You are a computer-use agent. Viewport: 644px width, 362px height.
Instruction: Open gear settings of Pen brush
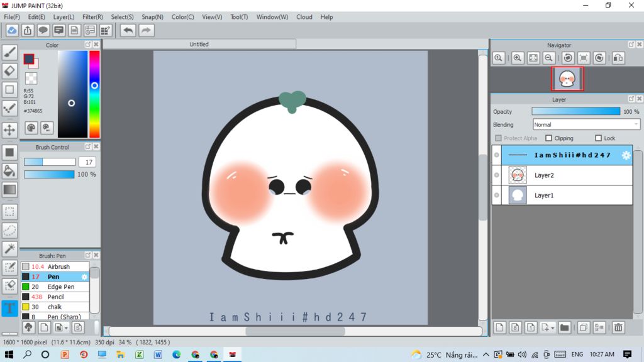[84, 277]
